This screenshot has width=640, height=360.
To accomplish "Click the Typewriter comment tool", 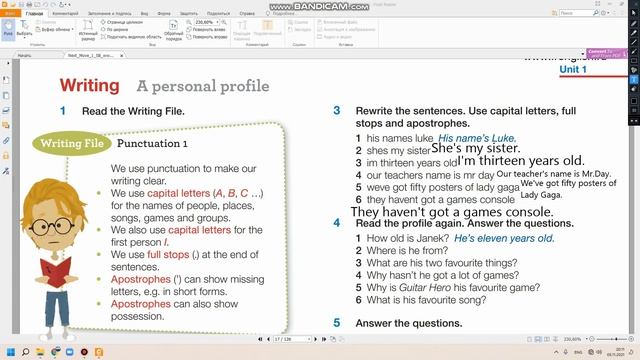I will [x=242, y=29].
